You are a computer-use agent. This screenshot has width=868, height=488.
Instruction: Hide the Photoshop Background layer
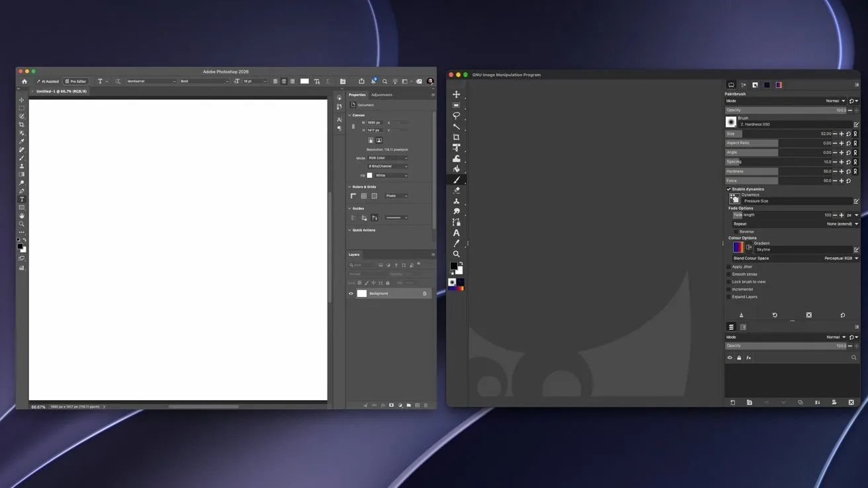point(351,294)
